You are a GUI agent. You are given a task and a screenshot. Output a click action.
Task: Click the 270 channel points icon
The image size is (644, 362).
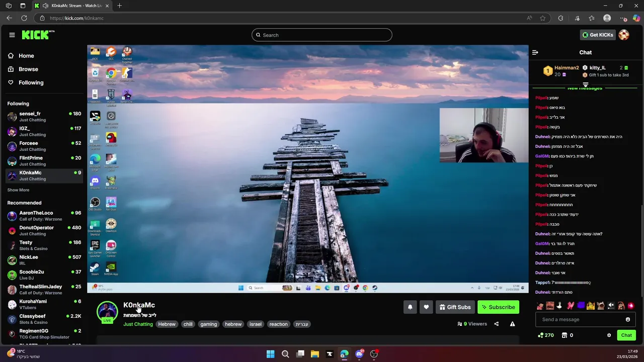545,335
